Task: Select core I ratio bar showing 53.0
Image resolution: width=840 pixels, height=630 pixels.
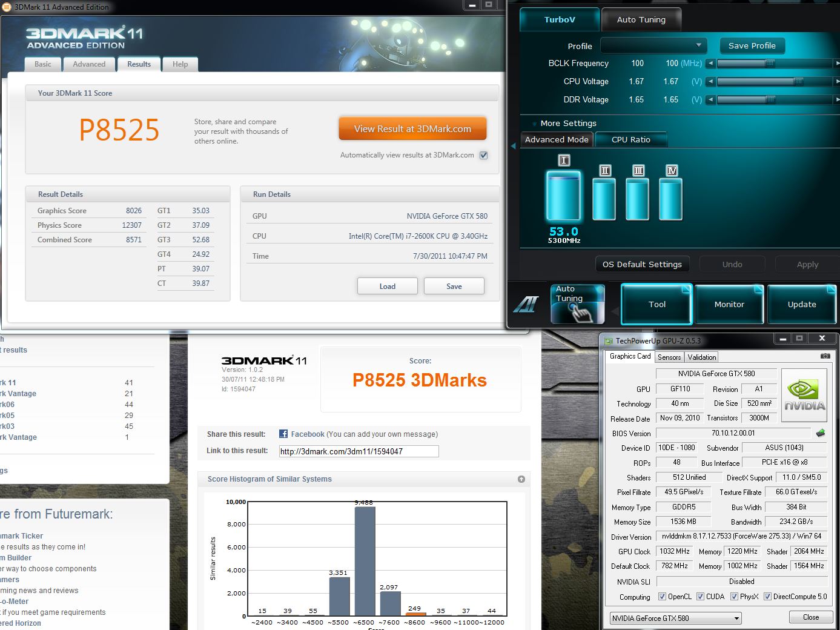Action: [x=564, y=195]
